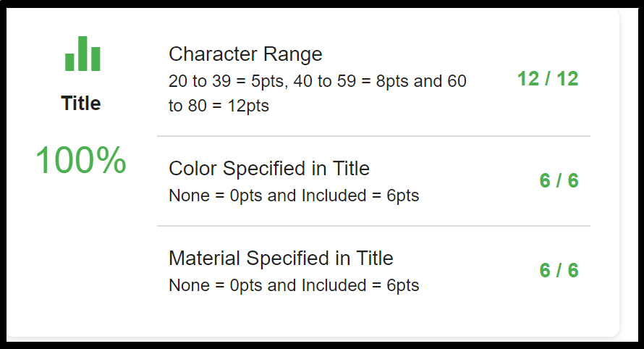Viewport: 644px width, 349px height.
Task: Click Color criterion None/Included points description
Action: pos(294,195)
